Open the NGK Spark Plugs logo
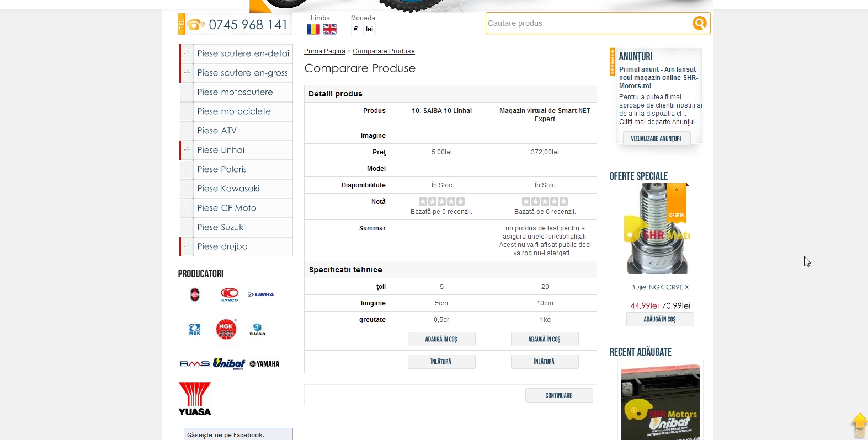Screen dimensions: 868x440 tap(226, 329)
